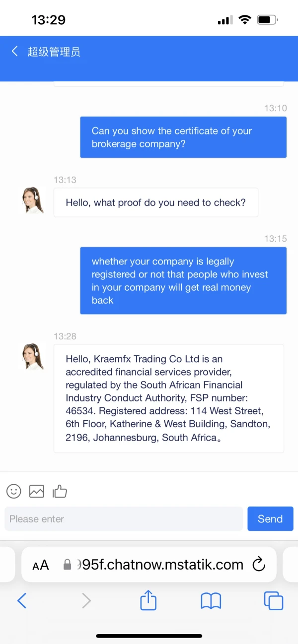Screen dimensions: 298x644
Task: Open Safari bookmarks
Action: coord(211,601)
